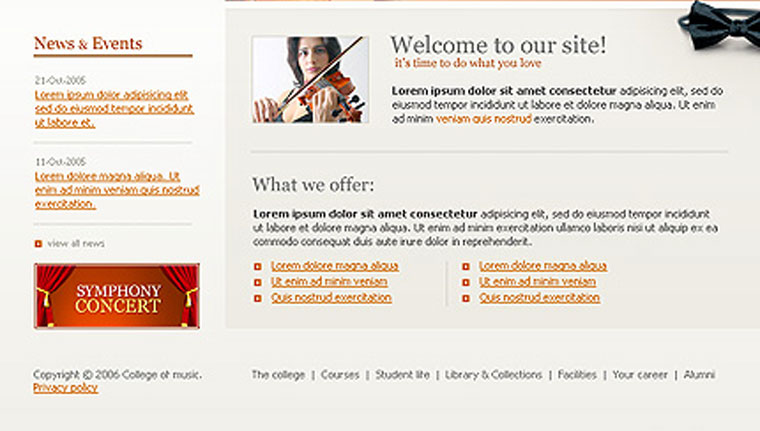Click the bullet icon beside view all news
Viewport: 760px width, 431px height.
tap(38, 244)
